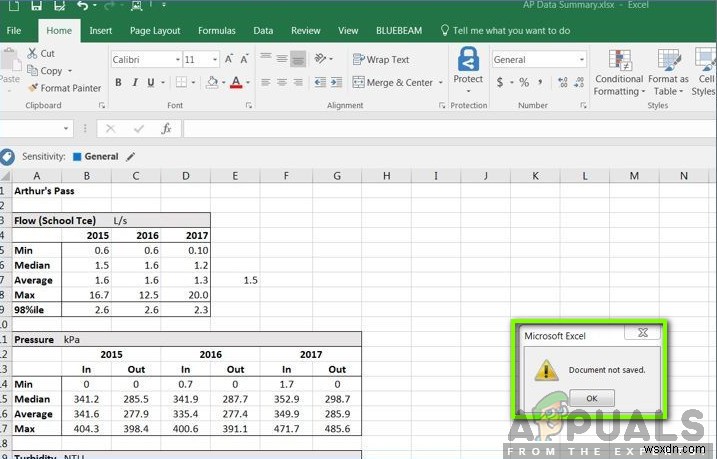
Task: Center text horizontally in cell
Action: [x=282, y=82]
